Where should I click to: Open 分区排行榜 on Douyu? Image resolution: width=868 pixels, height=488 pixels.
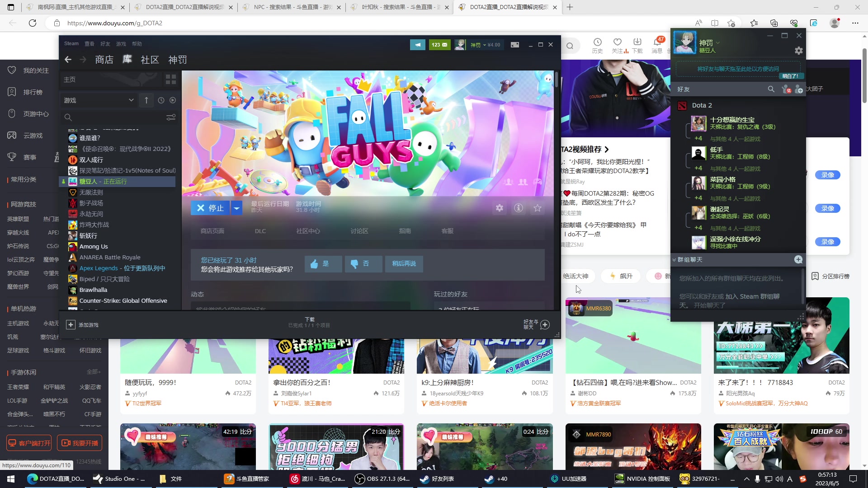click(x=830, y=276)
